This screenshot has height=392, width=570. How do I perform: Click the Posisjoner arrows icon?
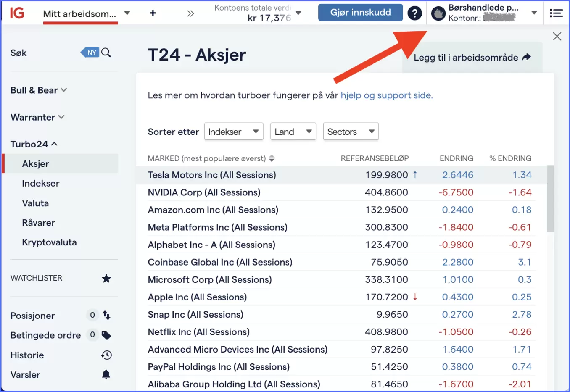(x=106, y=315)
